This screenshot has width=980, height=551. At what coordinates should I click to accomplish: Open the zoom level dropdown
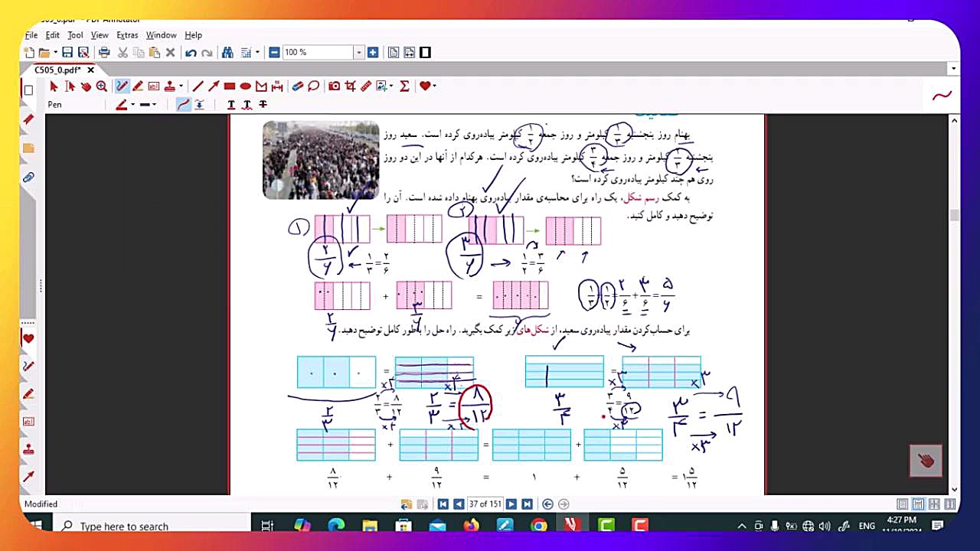(x=358, y=53)
